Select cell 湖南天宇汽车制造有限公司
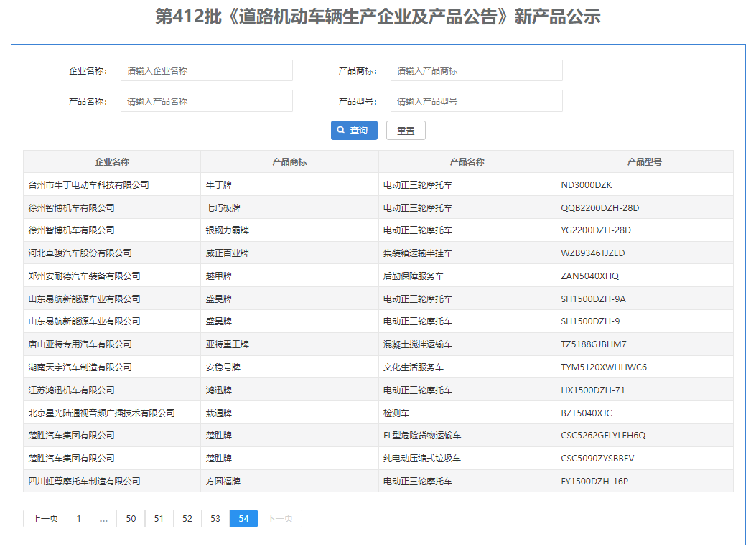Image resolution: width=756 pixels, height=554 pixels. (112, 367)
